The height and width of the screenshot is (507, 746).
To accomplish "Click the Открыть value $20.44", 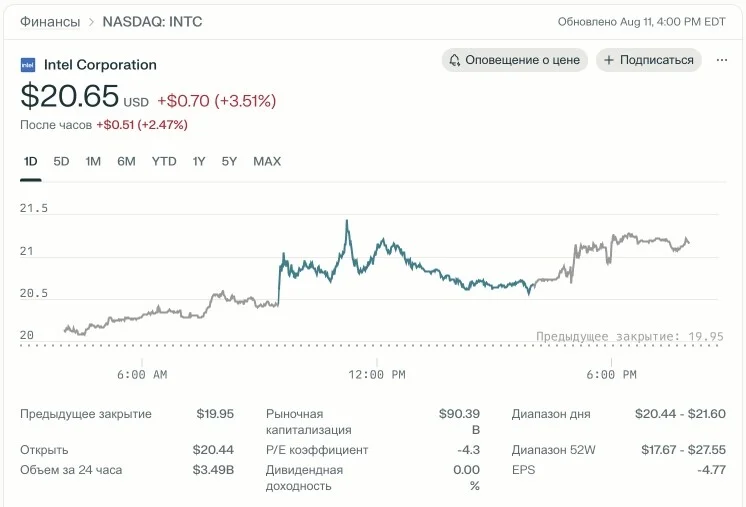I will [213, 450].
